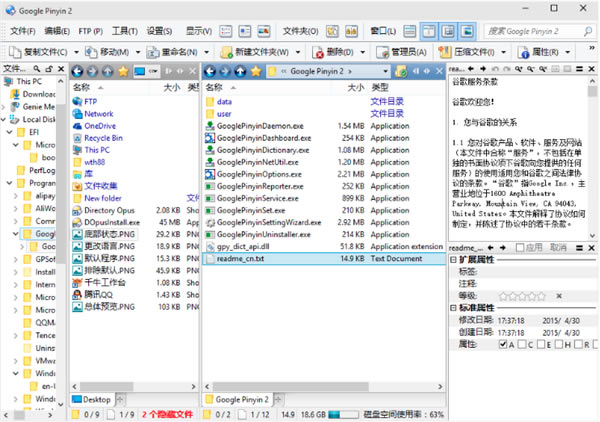Viewport: 600px width, 422px height.
Task: Click the Copy Files (复制文件) toolbar button
Action: [x=40, y=51]
